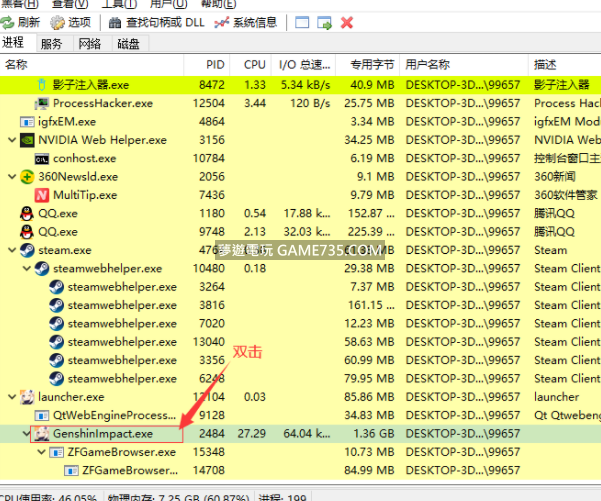Sort by the PID column header
Viewport: 601px width, 501px height.
[215, 65]
